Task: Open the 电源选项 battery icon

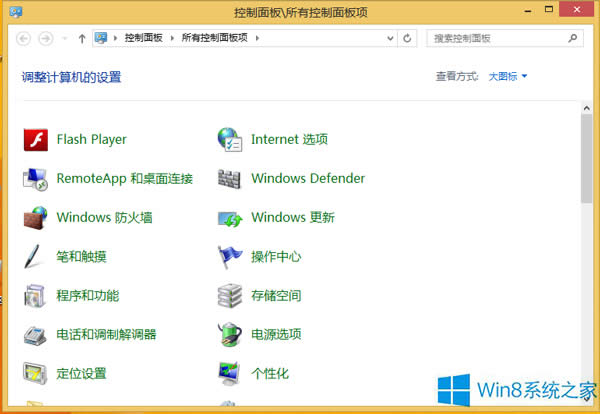Action: tap(230, 334)
